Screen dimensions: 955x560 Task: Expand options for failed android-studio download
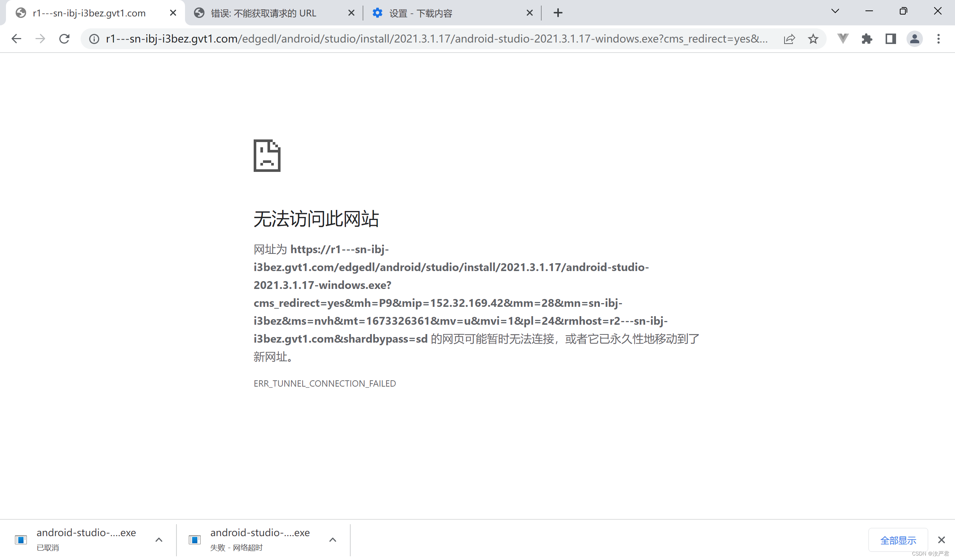[x=332, y=540]
